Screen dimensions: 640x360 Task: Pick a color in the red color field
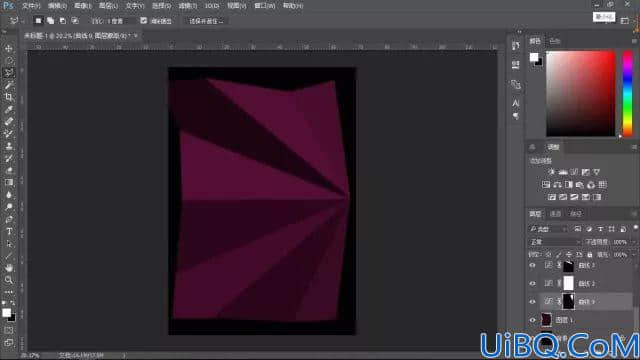pos(581,93)
